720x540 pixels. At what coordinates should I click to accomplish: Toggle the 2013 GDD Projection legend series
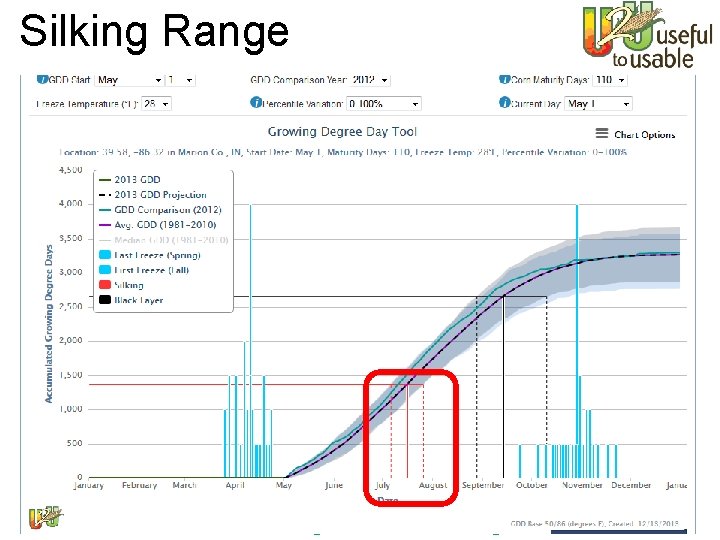pos(153,195)
